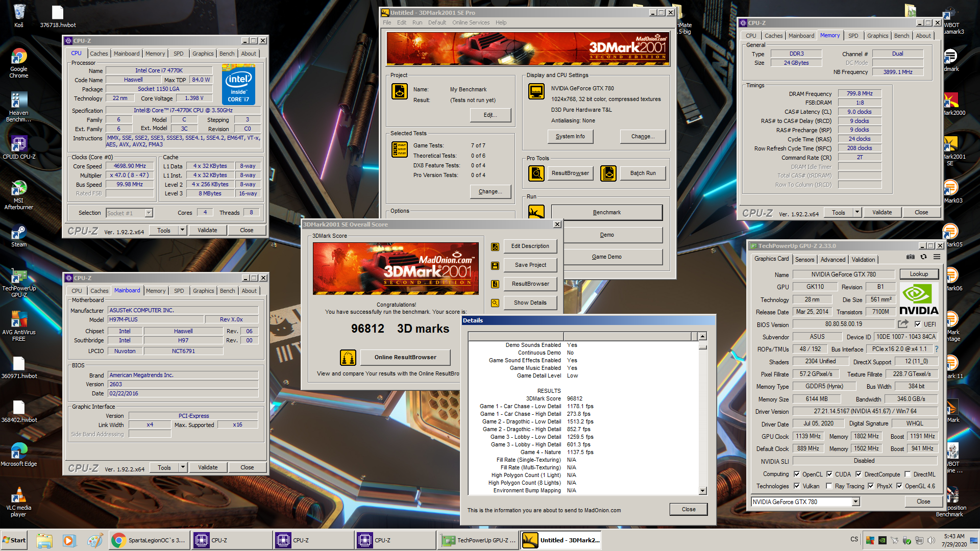Open AVG AntiVirus FREE desktop icon
This screenshot has width=980, height=551.
[x=19, y=327]
